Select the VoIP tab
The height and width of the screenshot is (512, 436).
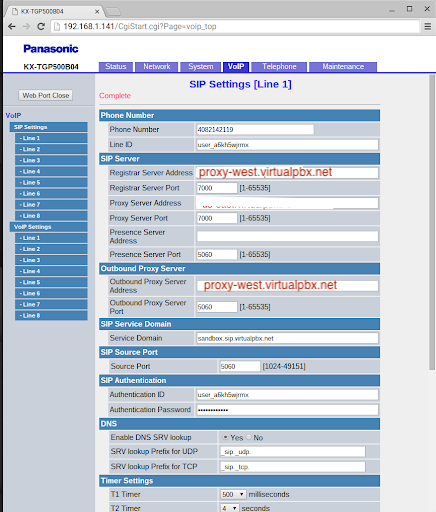236,67
